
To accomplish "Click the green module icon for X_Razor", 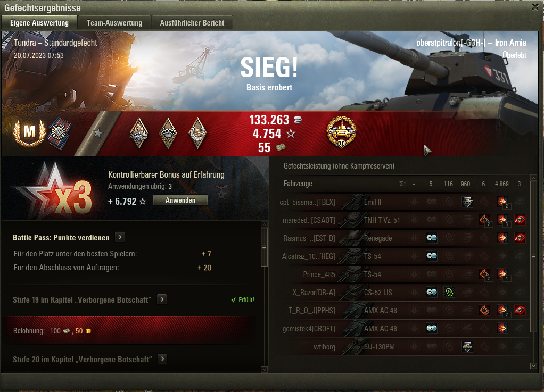I will click(x=449, y=292).
